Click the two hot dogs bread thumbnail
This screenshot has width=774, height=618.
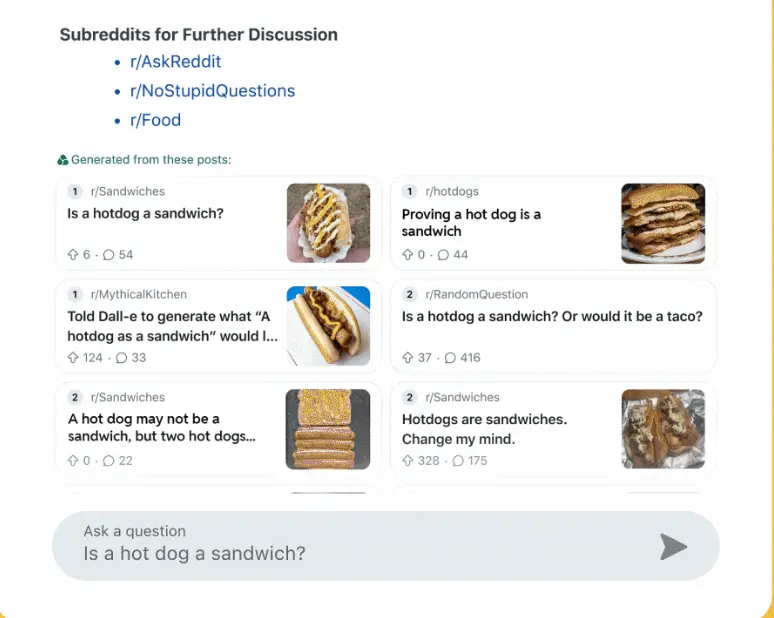[x=328, y=429]
